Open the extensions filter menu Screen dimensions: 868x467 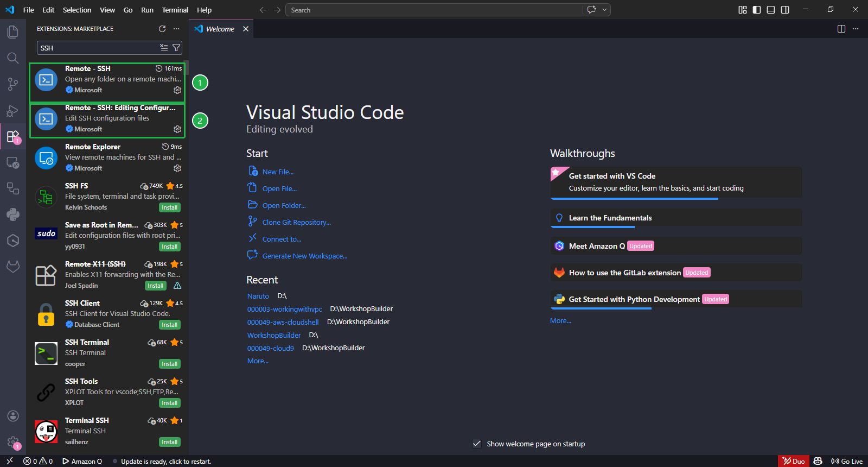pyautogui.click(x=176, y=48)
